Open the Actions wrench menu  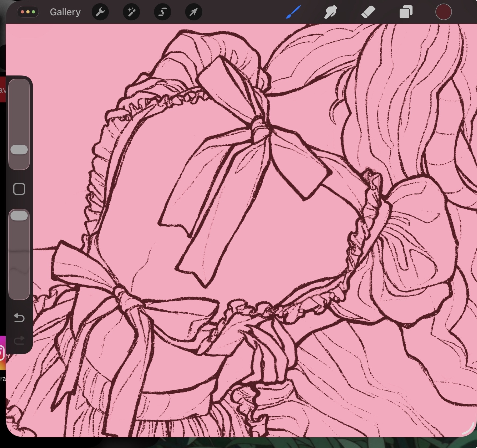tap(100, 12)
